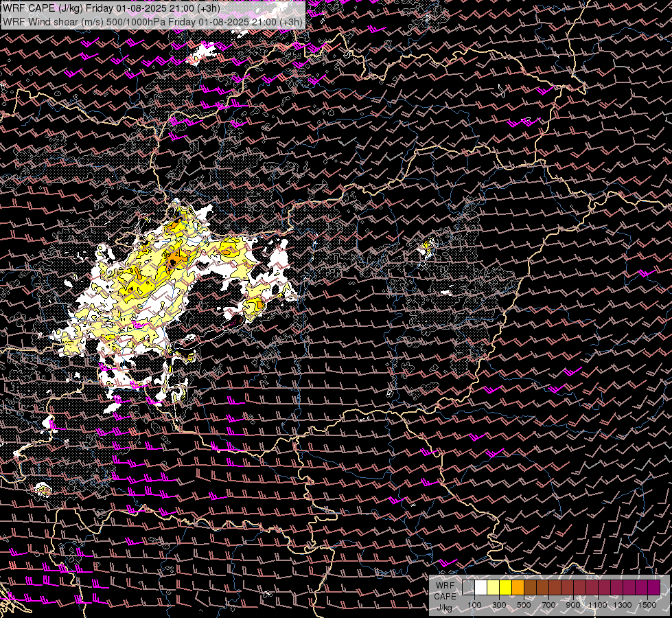This screenshot has width=672, height=618.
Task: Click the 300 legend value label
Action: pos(499,605)
